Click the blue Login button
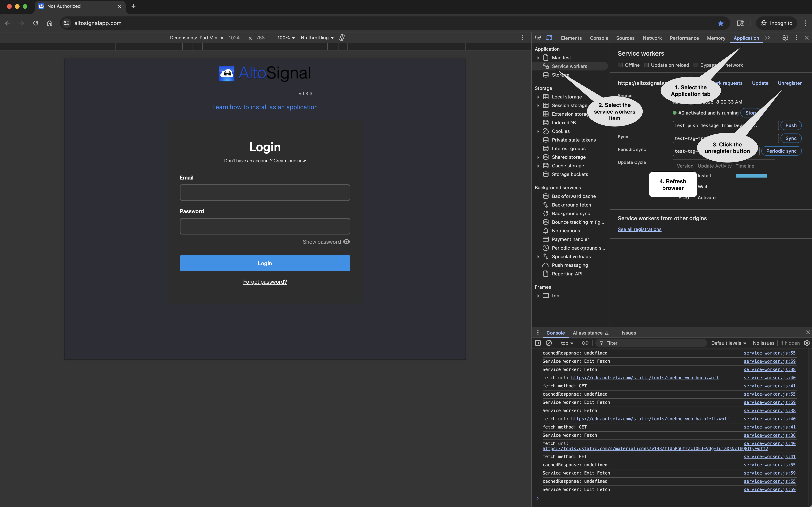Viewport: 812px width, 507px height. tap(265, 263)
